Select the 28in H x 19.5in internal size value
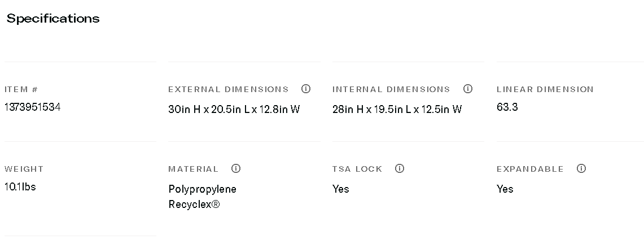This screenshot has width=644, height=239. pos(397,109)
